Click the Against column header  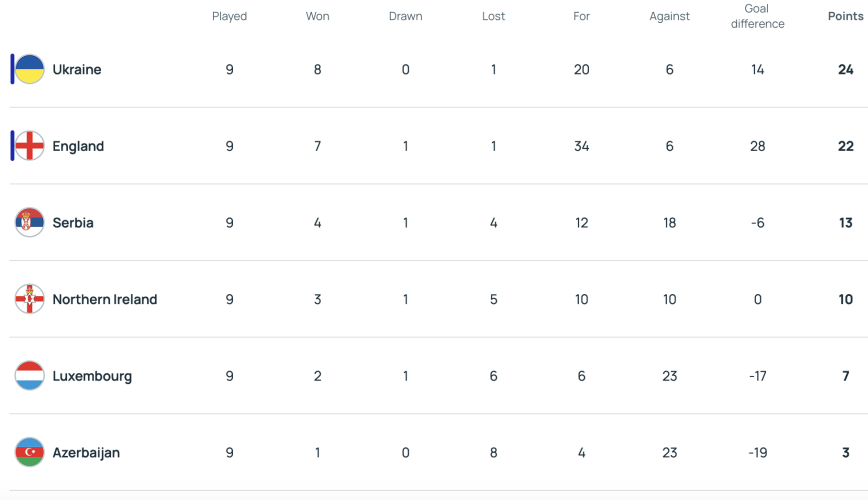point(669,17)
